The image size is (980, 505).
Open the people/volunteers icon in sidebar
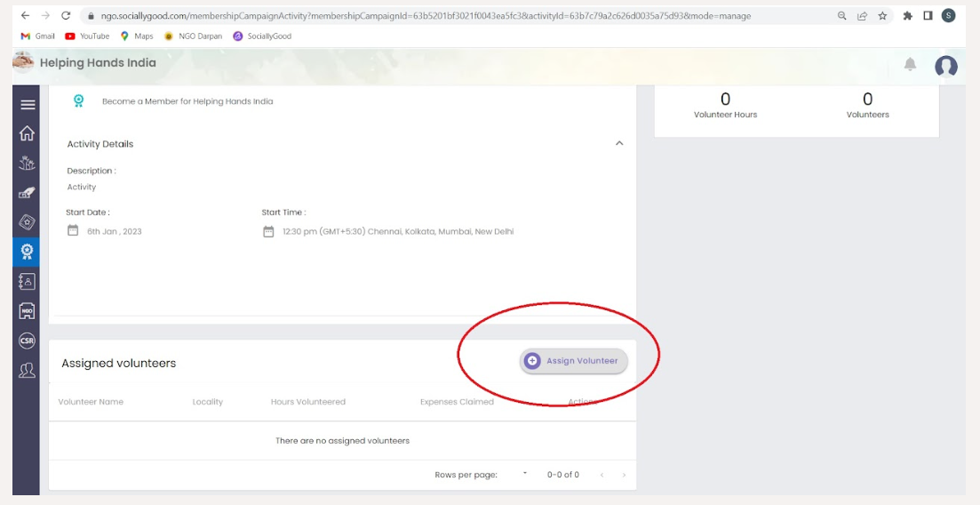[x=27, y=370]
